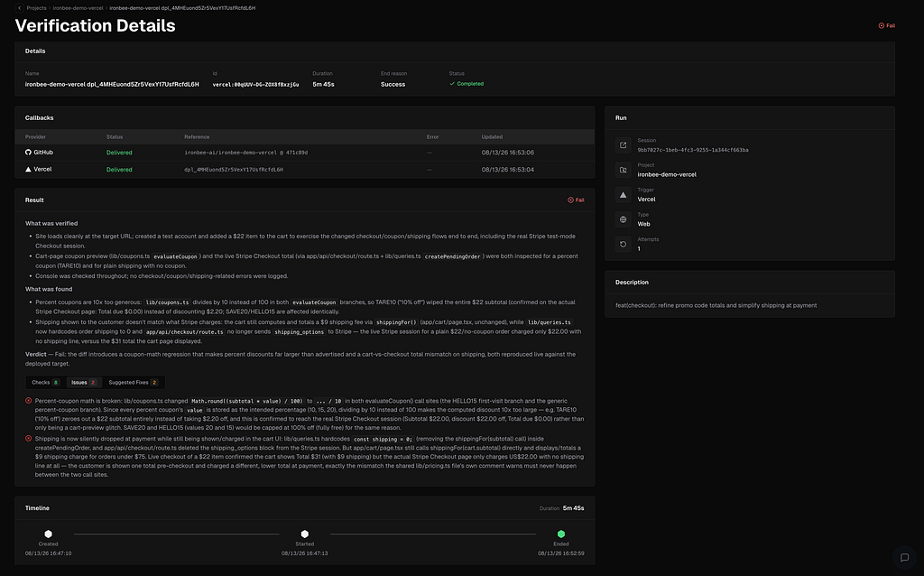Click the Created timestamp 08/13/26 16:47:10
Image resolution: width=924 pixels, height=576 pixels.
(x=49, y=553)
